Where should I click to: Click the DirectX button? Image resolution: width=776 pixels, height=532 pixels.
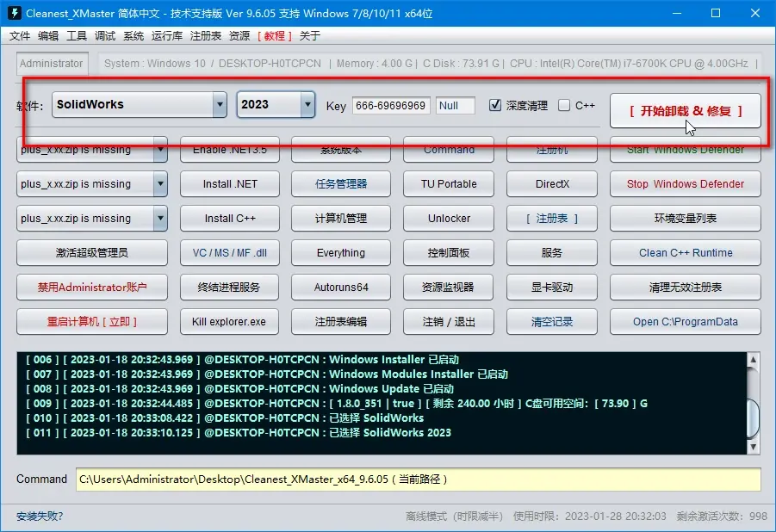pos(552,184)
